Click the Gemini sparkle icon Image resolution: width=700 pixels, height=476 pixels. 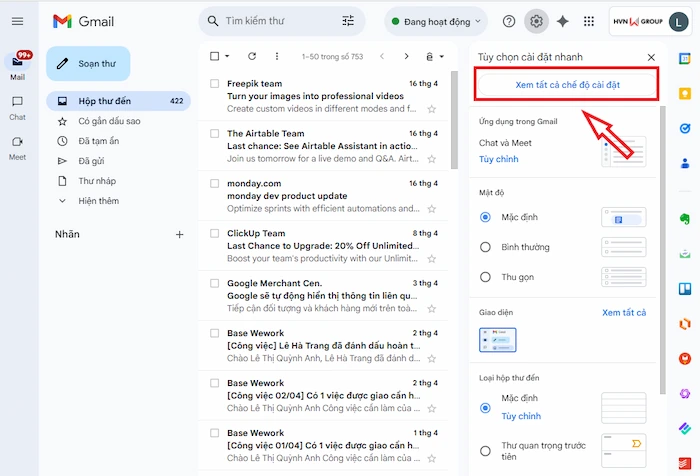pos(563,21)
